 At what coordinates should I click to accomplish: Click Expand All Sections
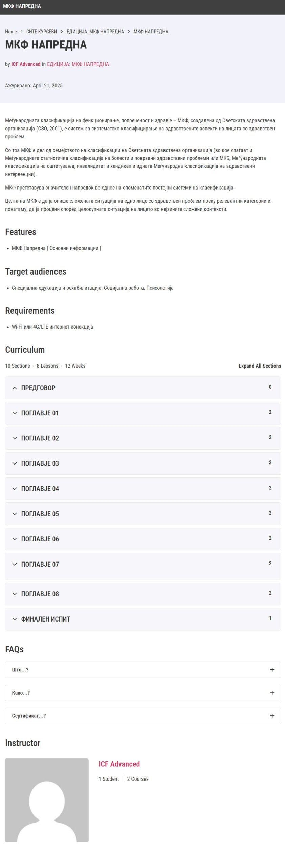click(260, 366)
